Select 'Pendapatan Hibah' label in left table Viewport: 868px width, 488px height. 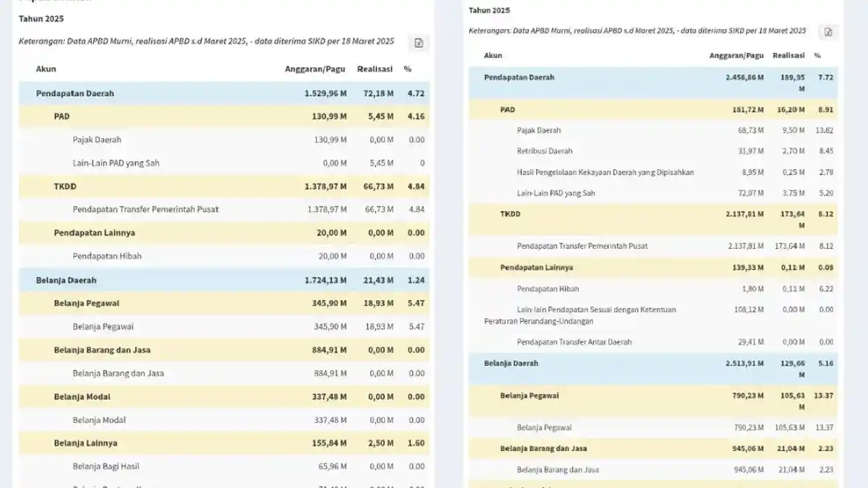click(x=107, y=256)
